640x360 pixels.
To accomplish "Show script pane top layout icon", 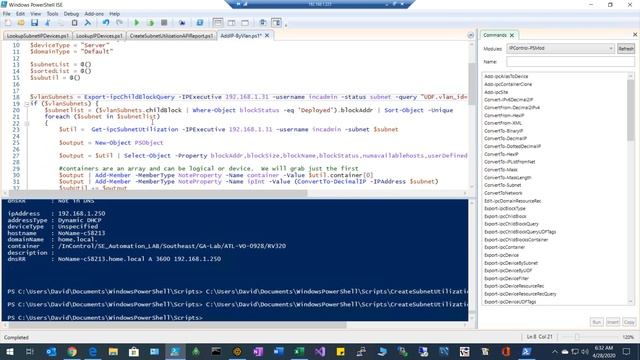I will pyautogui.click(x=218, y=23).
